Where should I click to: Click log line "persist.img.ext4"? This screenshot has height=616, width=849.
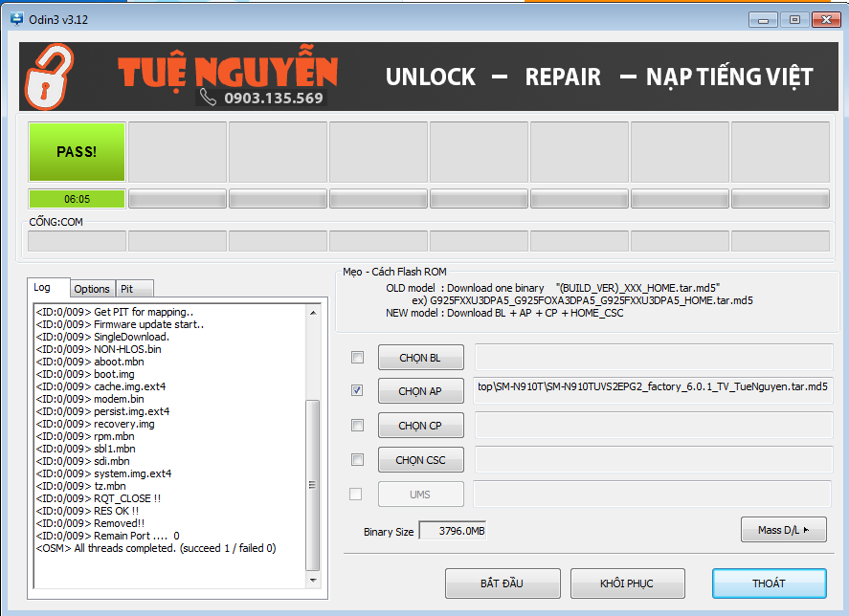102,411
